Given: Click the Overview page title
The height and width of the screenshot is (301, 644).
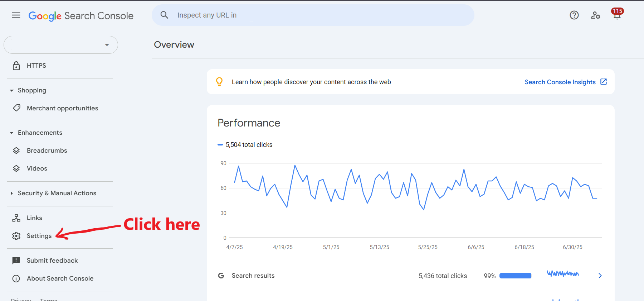Looking at the screenshot, I should click(174, 45).
